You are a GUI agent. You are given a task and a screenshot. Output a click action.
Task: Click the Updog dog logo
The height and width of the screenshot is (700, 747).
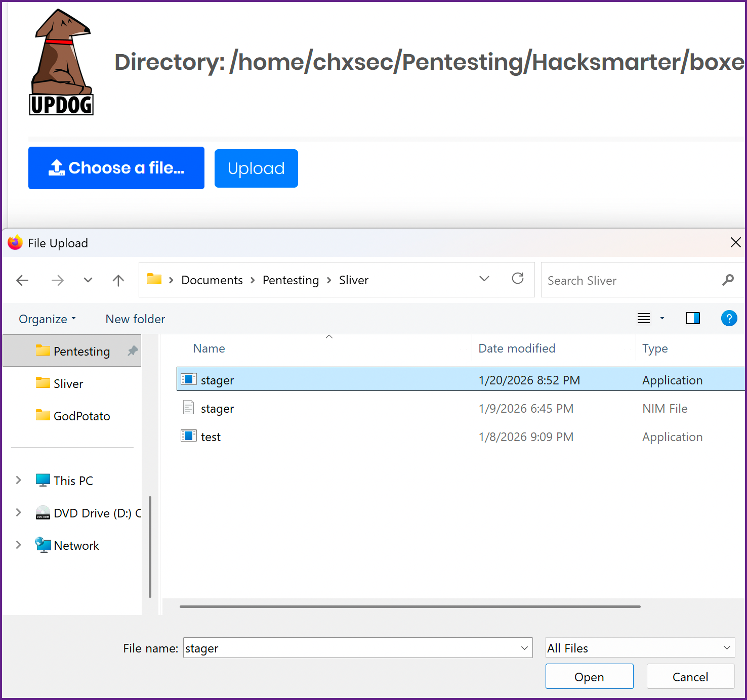(x=61, y=62)
